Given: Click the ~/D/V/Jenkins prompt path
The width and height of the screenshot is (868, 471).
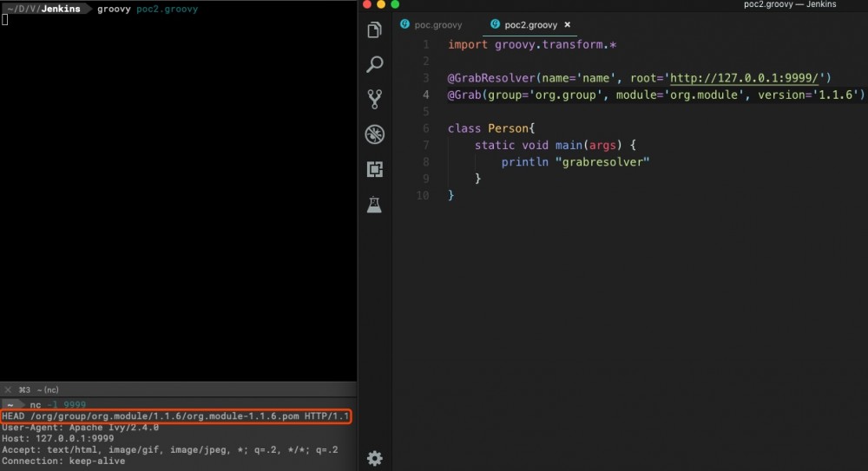Looking at the screenshot, I should click(43, 9).
